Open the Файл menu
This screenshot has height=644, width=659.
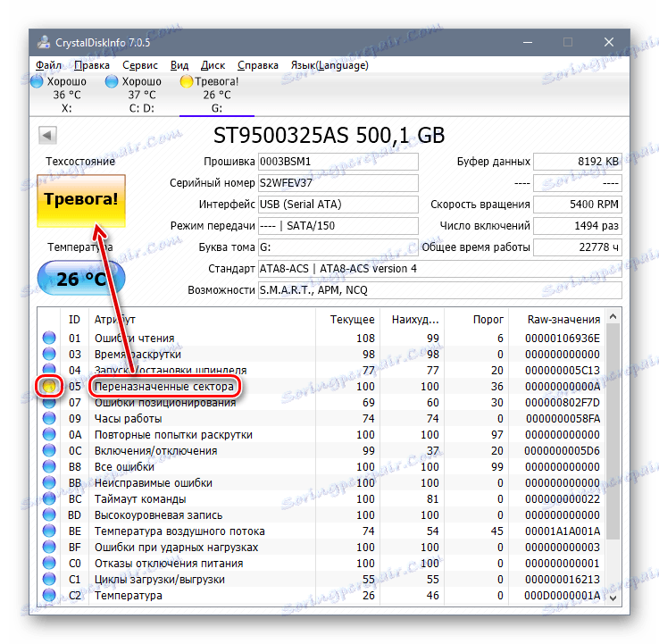pos(48,65)
